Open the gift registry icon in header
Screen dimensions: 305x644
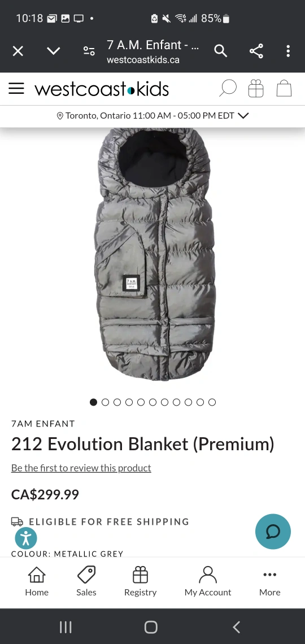pos(256,88)
